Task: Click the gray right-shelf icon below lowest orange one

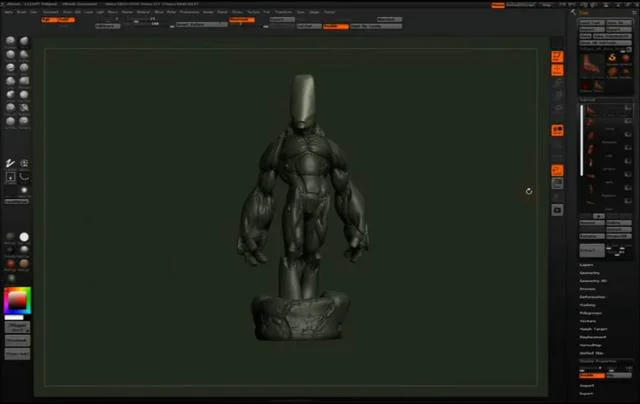Action: pyautogui.click(x=557, y=184)
